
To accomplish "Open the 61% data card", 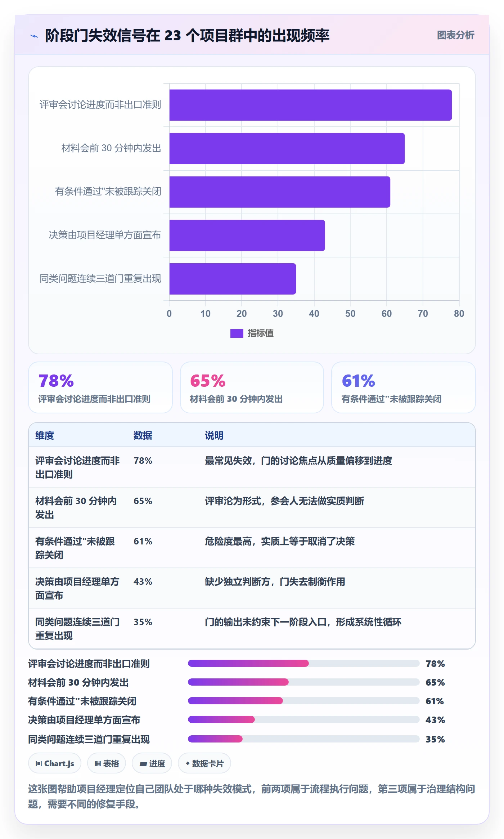I will [403, 387].
